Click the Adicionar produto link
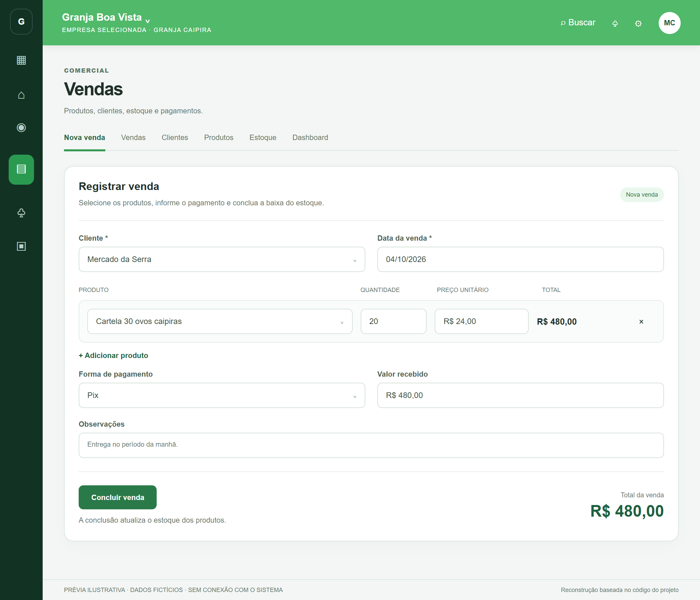Image resolution: width=700 pixels, height=600 pixels. (113, 355)
